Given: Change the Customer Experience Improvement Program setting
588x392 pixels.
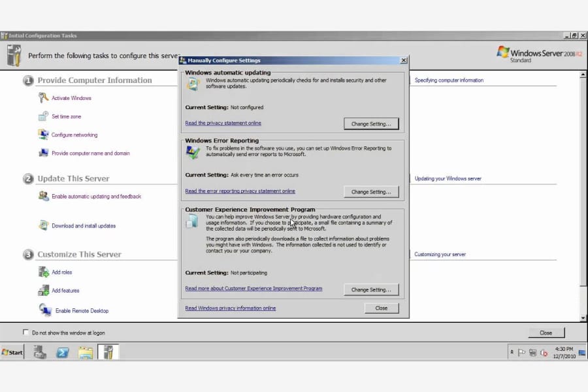Looking at the screenshot, I should click(x=371, y=289).
